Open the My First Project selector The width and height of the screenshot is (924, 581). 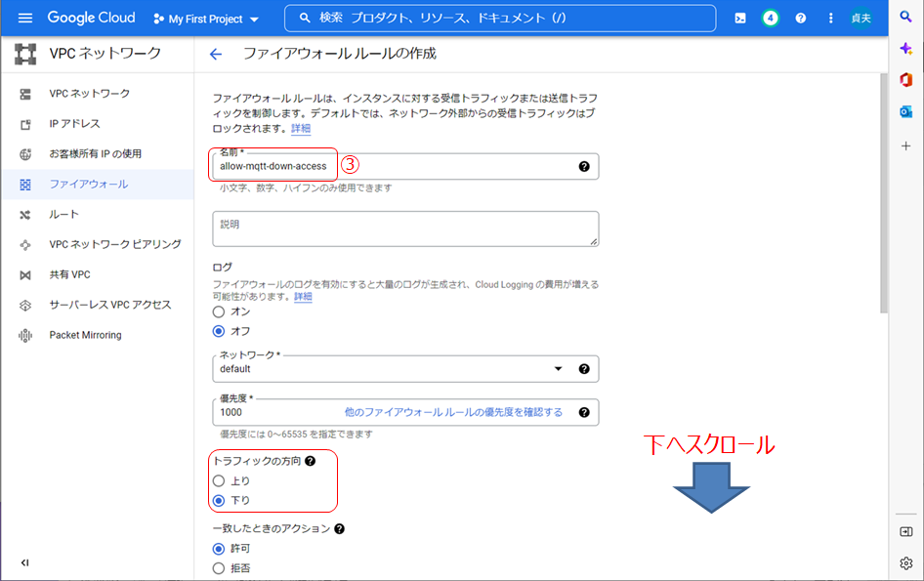[207, 19]
